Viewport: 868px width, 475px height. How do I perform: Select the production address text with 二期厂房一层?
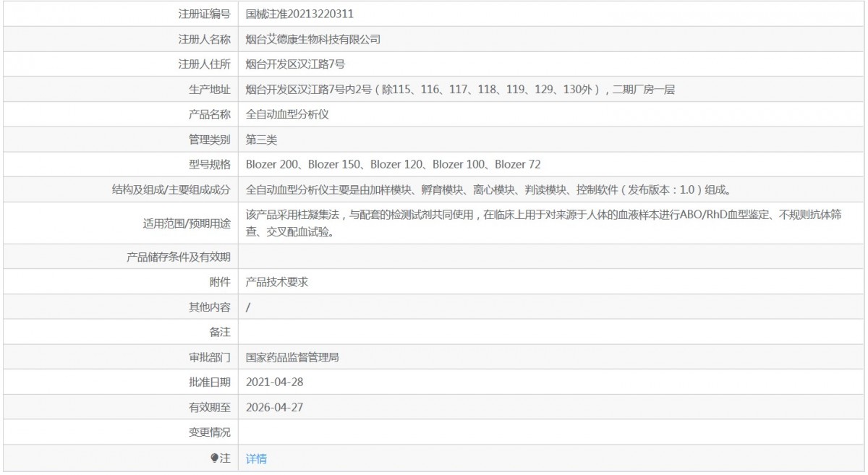(461, 90)
